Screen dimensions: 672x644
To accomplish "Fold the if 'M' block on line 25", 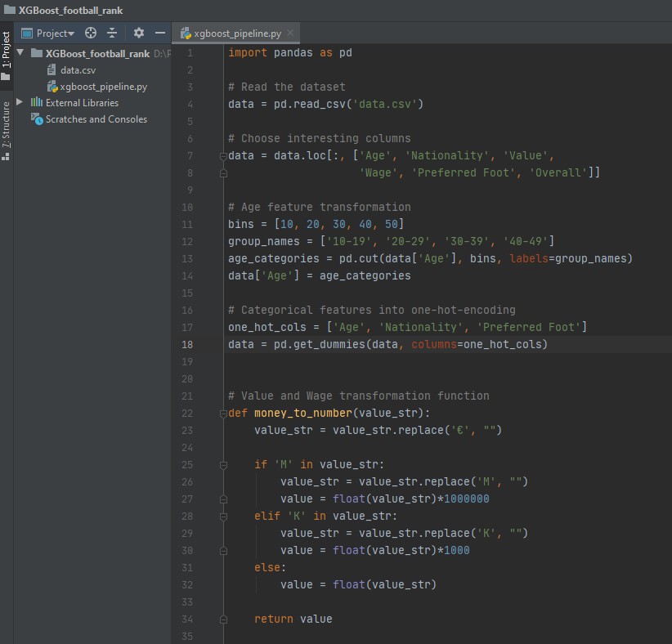I will 223,465.
